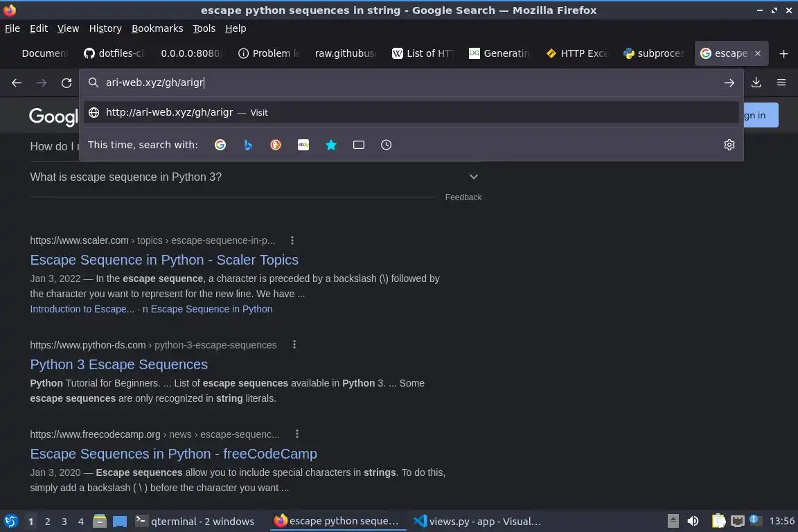Image resolution: width=798 pixels, height=532 pixels.
Task: Click the show desktop taskbar icon
Action: point(120,521)
